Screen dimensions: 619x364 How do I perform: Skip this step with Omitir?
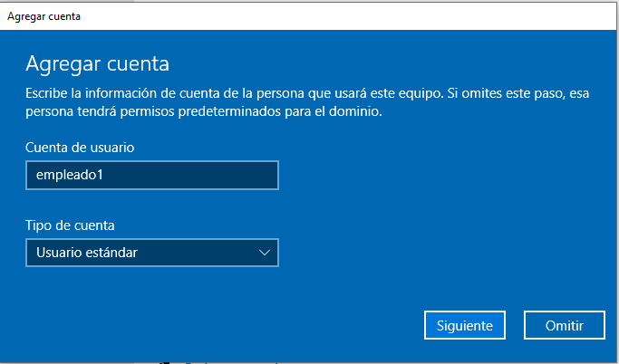(564, 325)
